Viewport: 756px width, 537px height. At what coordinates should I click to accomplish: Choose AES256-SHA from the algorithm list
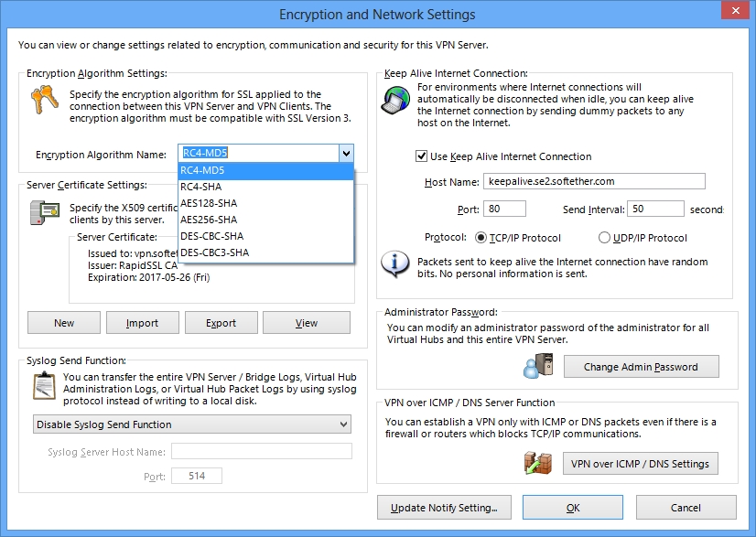pos(265,220)
